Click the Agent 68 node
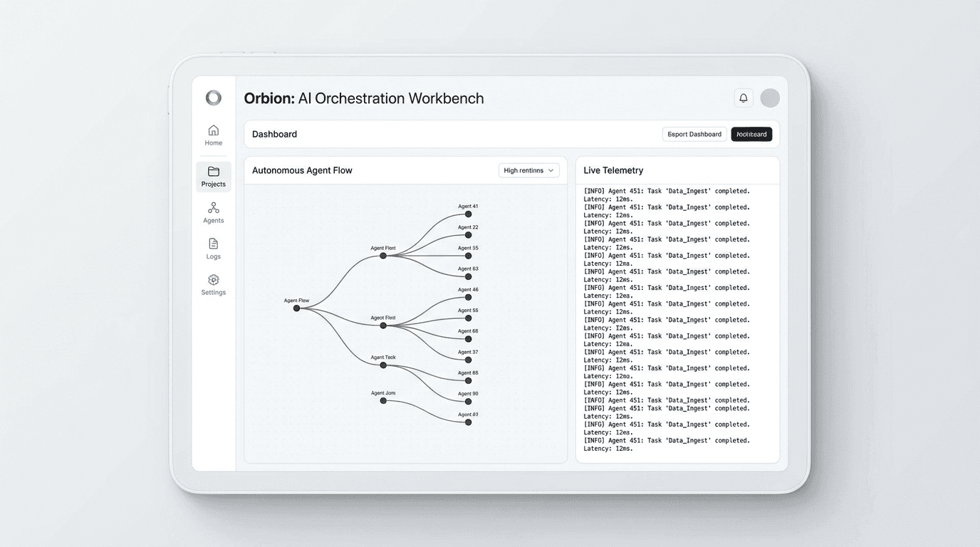This screenshot has width=980, height=547. pos(469,339)
